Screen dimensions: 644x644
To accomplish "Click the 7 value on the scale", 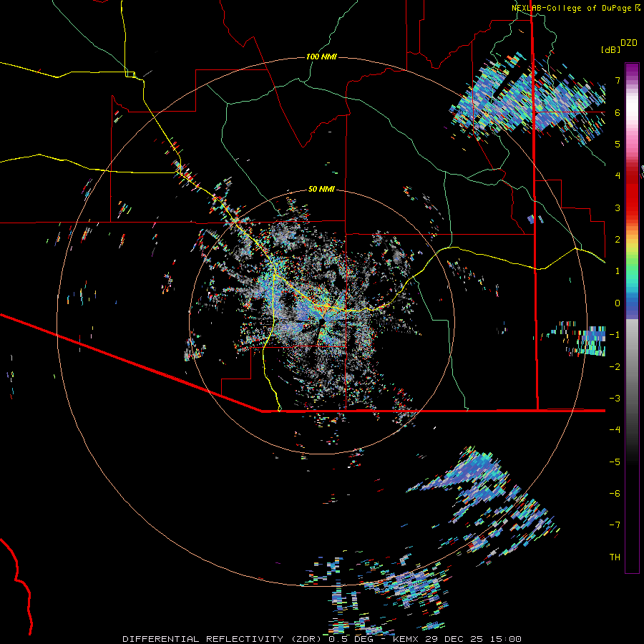I will click(618, 80).
